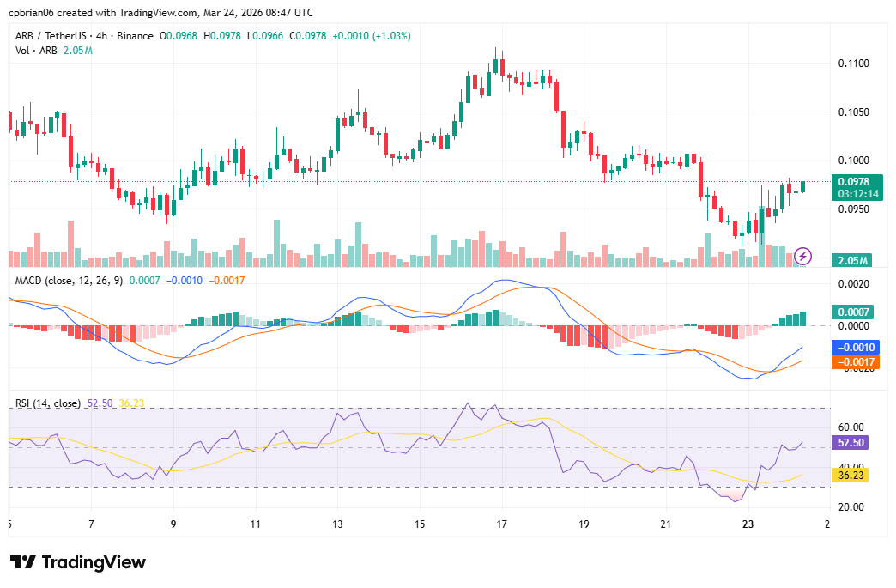Viewport: 896px width, 588px height.
Task: Click the green 0.0978 last price label
Action: coord(855,182)
